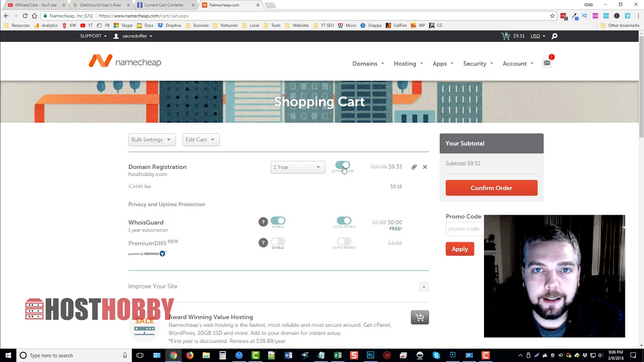The image size is (644, 362).
Task: Open Firefox from Windows taskbar
Action: (190, 355)
